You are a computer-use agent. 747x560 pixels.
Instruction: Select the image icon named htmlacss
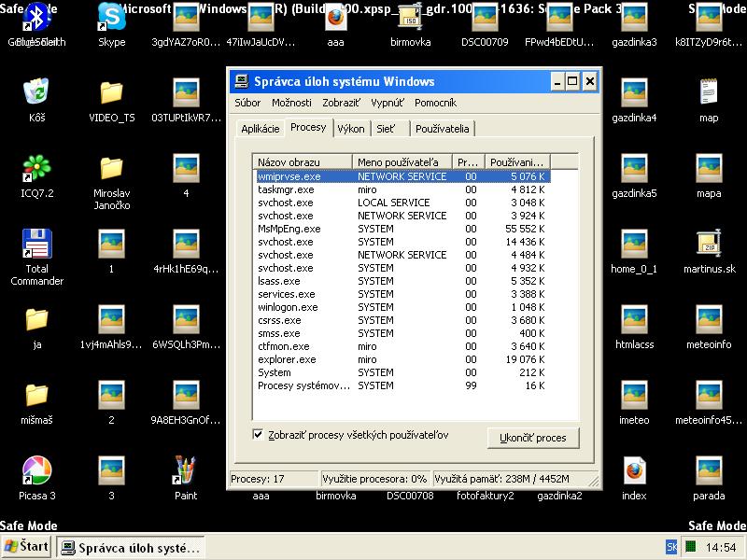click(634, 319)
